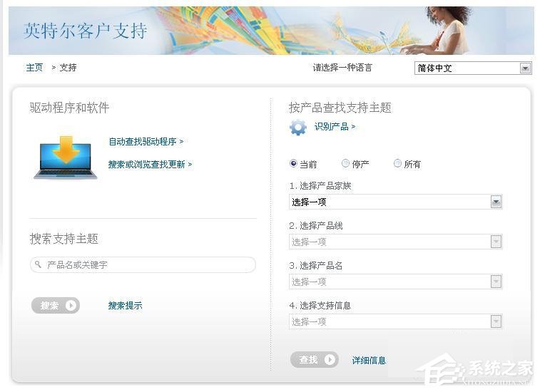Viewport: 540px width, 392px height.
Task: Click the 英特尔客户支持 banner title
Action: click(x=86, y=31)
